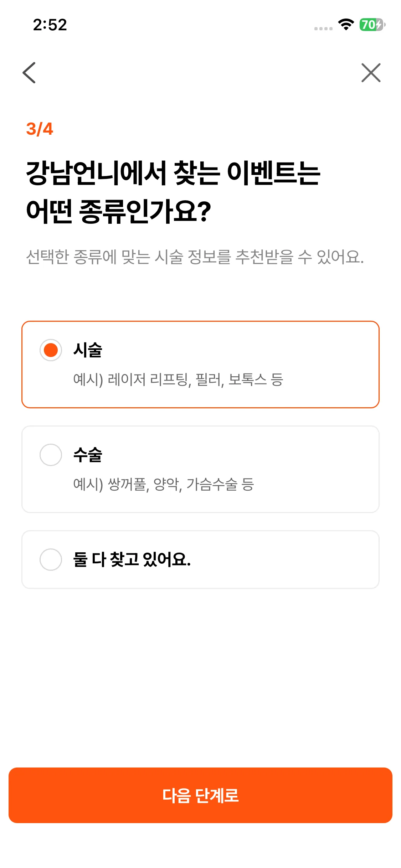Select the 시술 radio button
The width and height of the screenshot is (401, 868).
[51, 350]
